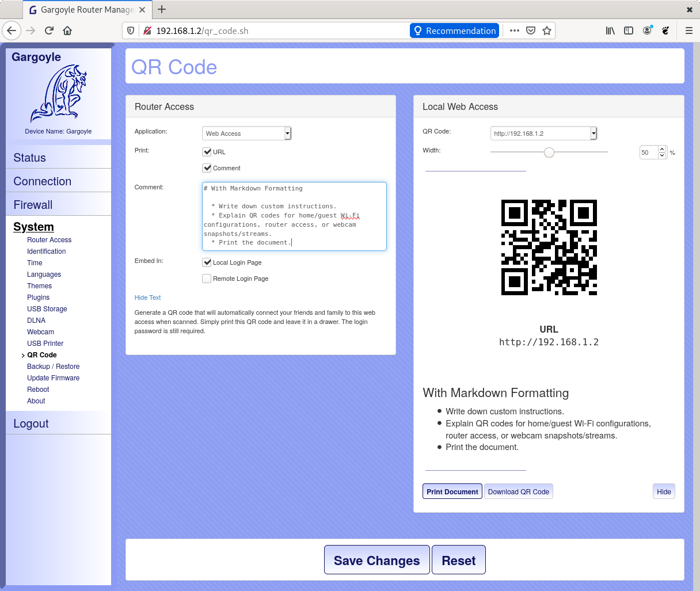The height and width of the screenshot is (591, 700).
Task: Select QR Code in the System submenu
Action: pos(42,355)
